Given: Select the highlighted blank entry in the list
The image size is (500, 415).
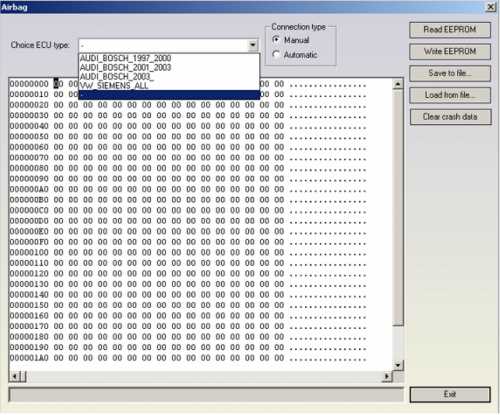Looking at the screenshot, I should click(x=169, y=95).
